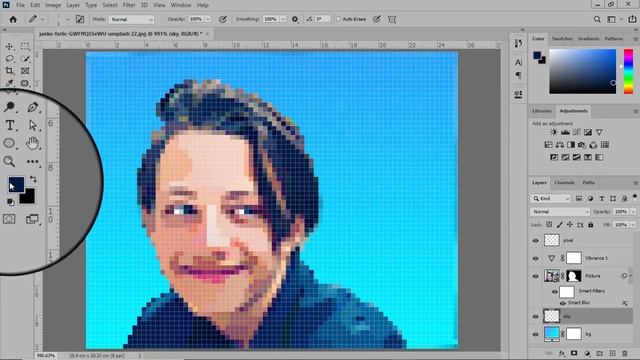Select the Lasso tool

[9, 59]
